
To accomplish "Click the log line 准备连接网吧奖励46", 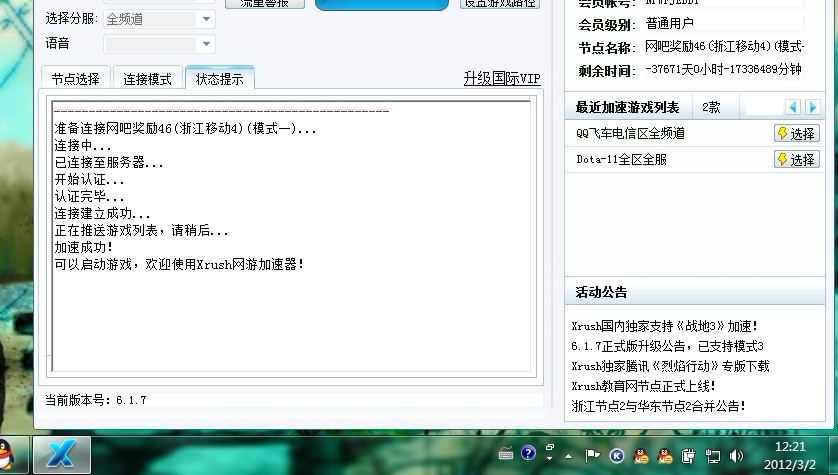I will pos(185,128).
